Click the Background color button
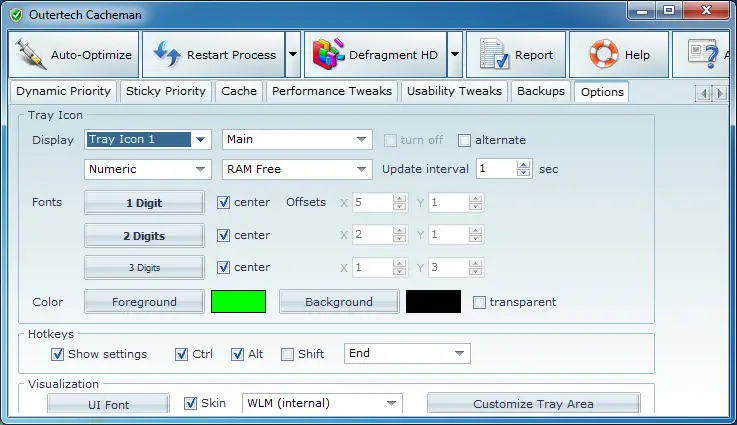The height and width of the screenshot is (425, 737). click(x=339, y=302)
